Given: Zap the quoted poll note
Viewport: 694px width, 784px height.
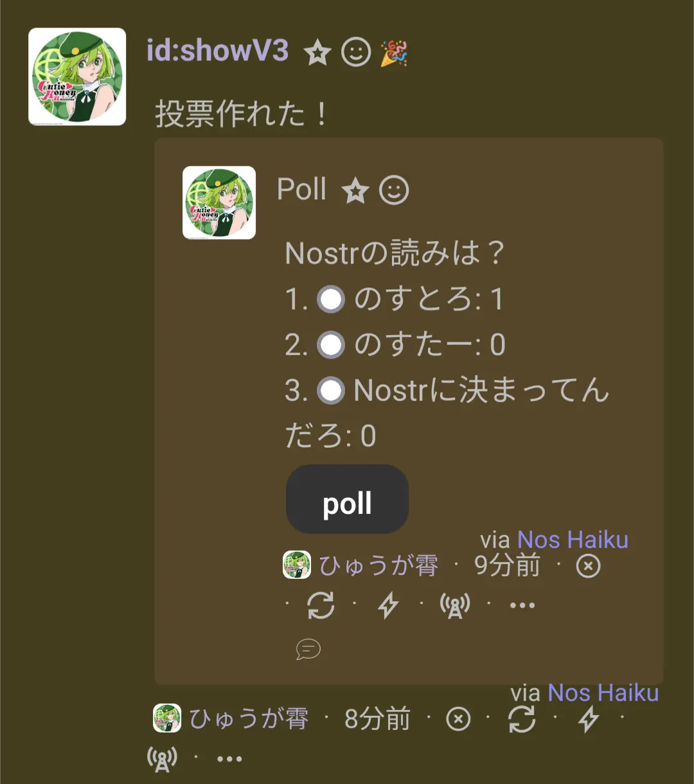Looking at the screenshot, I should click(388, 605).
